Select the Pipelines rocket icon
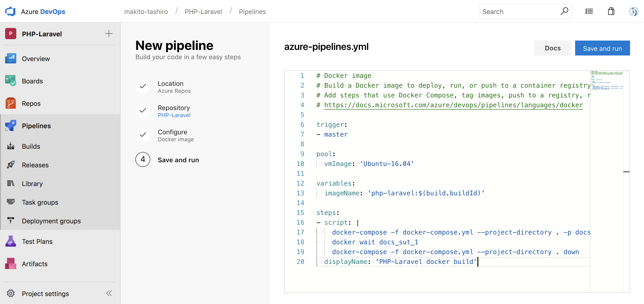 coord(10,125)
